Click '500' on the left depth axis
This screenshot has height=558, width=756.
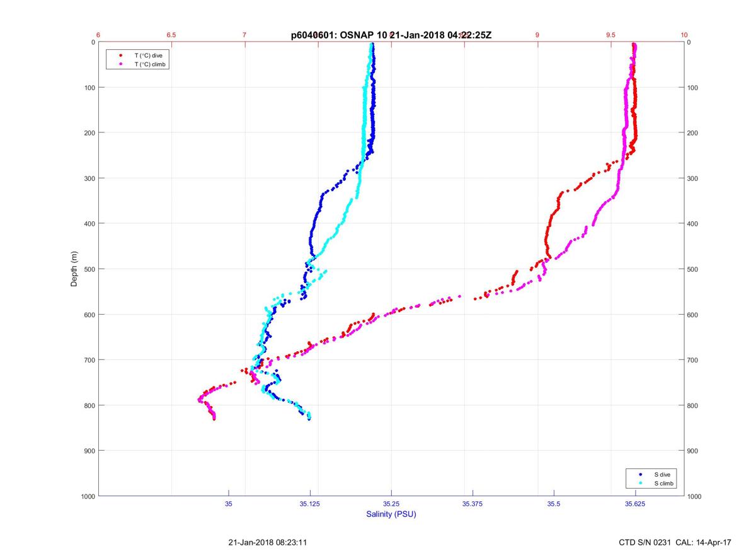click(89, 269)
